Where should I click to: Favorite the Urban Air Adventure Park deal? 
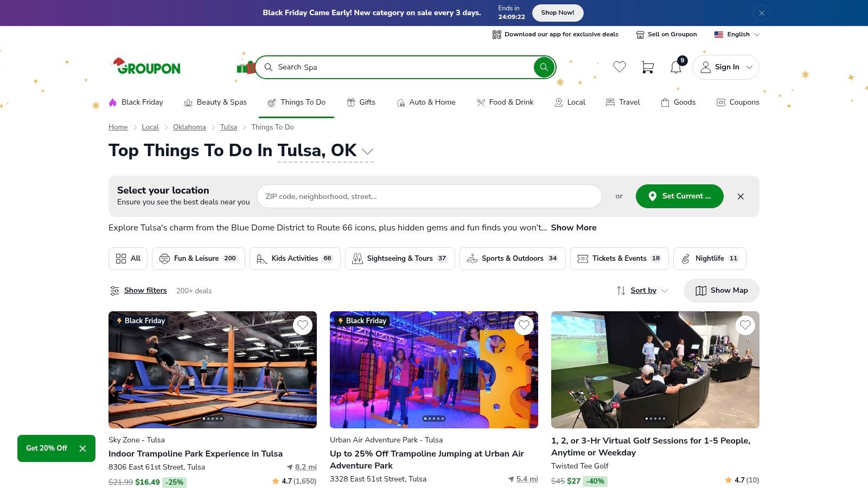(x=524, y=325)
